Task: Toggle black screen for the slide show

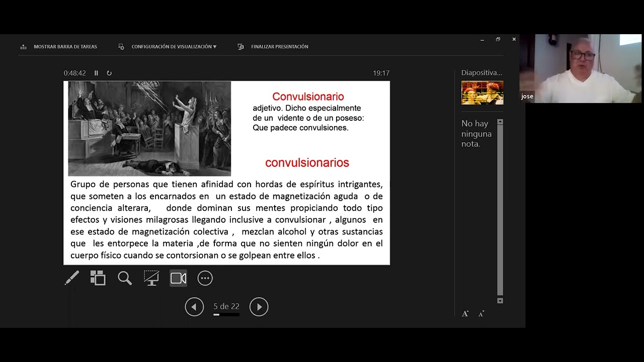Action: tap(151, 278)
